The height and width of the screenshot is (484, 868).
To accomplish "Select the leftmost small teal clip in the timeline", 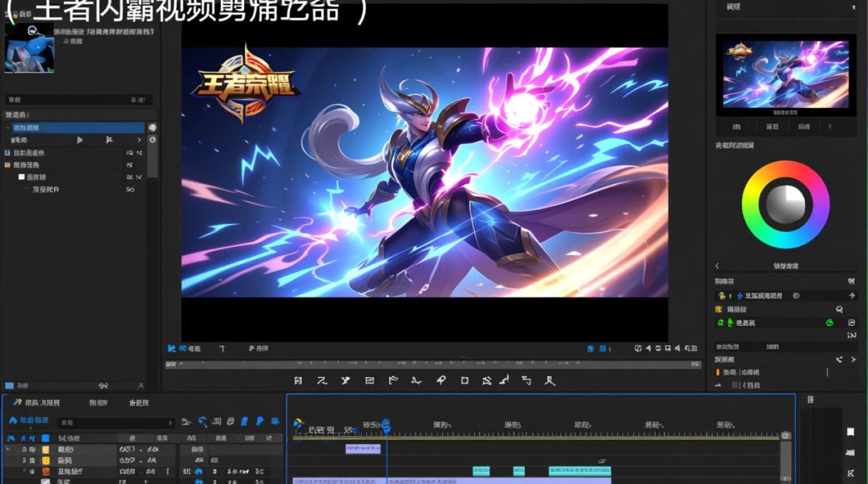I will pos(481,471).
